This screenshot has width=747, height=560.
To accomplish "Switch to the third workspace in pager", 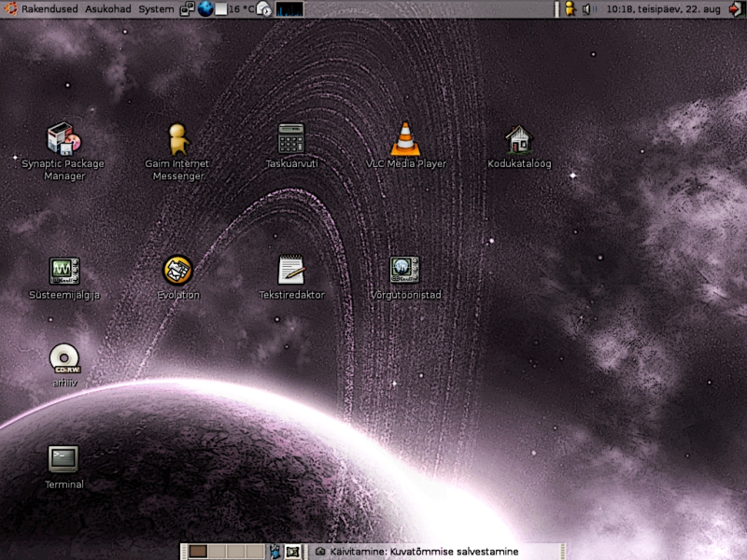I will [x=235, y=552].
